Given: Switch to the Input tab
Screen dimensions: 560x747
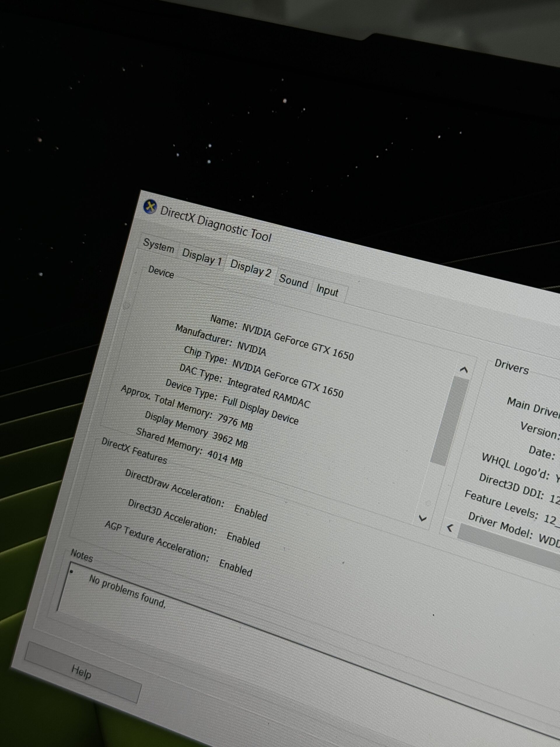Looking at the screenshot, I should point(327,290).
